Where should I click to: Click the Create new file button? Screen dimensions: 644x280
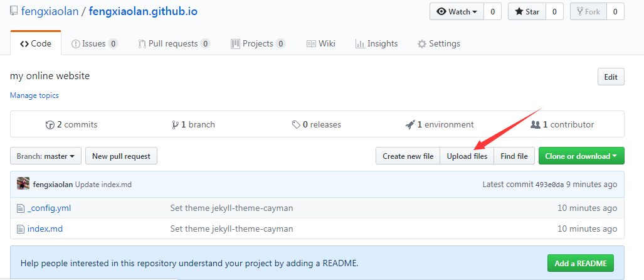(408, 156)
